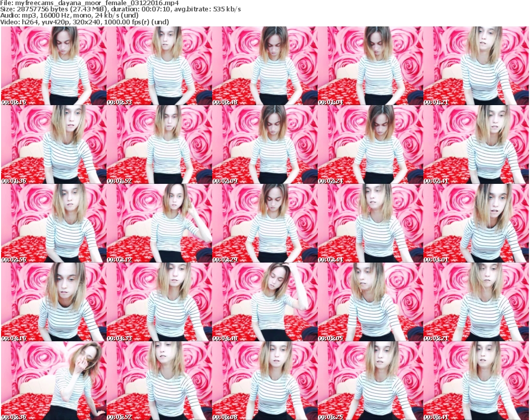Select the 'Size: 28757756 bytes' line
This screenshot has width=530, height=420.
tap(121, 9)
